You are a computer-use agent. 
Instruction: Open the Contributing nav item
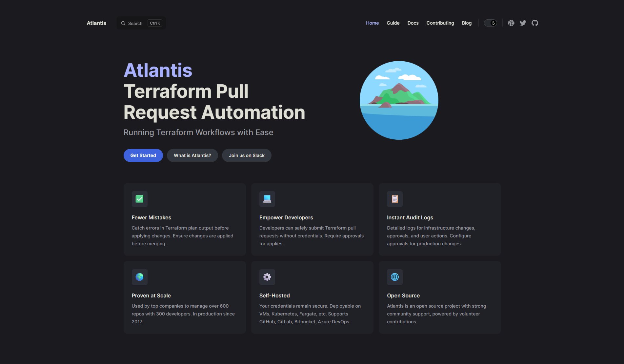[x=440, y=23]
